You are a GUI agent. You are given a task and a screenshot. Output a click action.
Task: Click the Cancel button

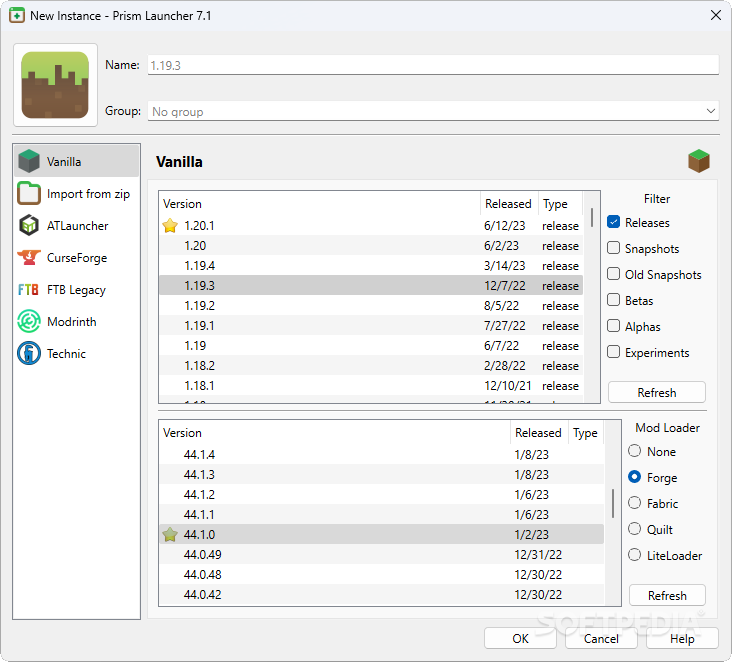(x=601, y=638)
